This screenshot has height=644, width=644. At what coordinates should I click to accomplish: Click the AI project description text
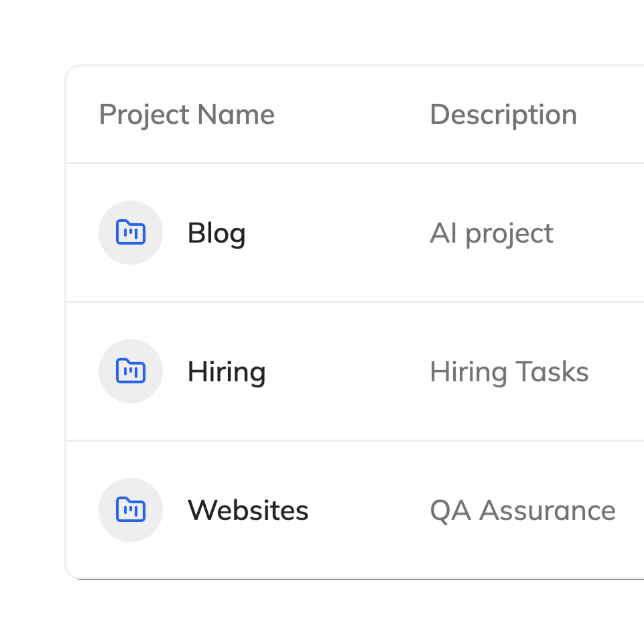(492, 232)
